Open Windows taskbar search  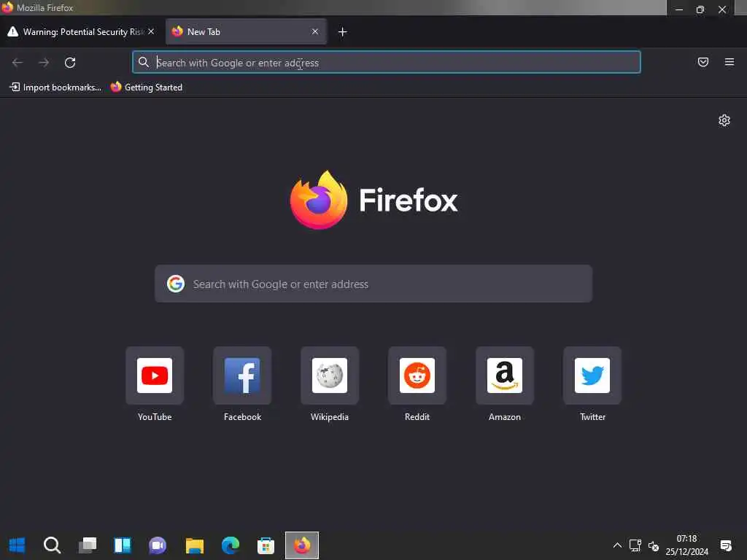pos(52,545)
